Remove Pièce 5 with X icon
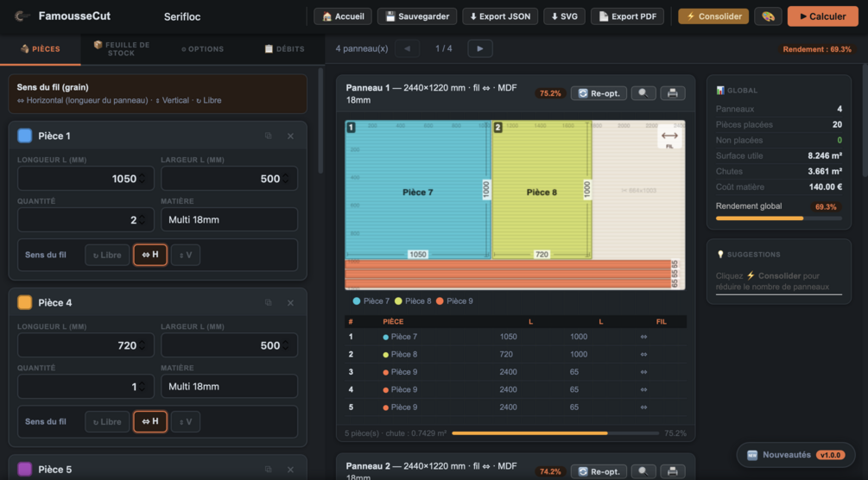 click(x=290, y=470)
